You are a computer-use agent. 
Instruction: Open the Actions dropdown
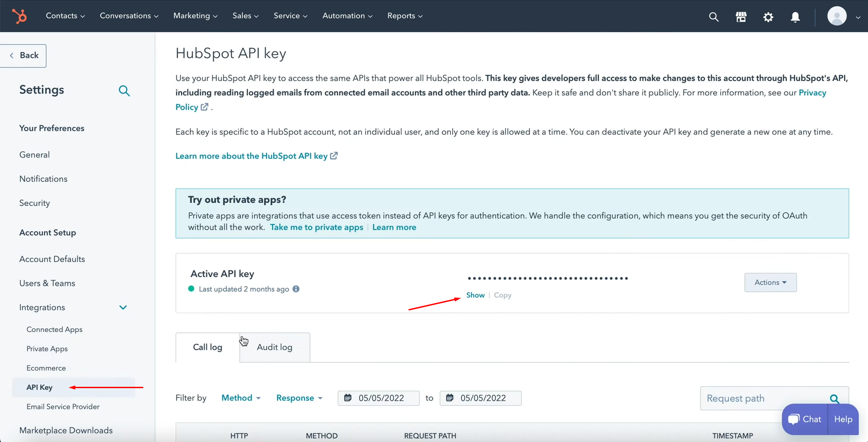(x=770, y=282)
